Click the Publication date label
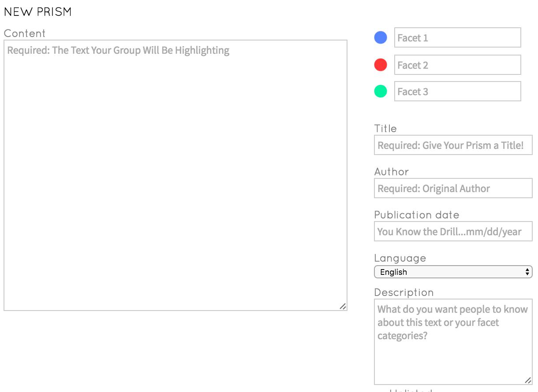 click(x=417, y=215)
